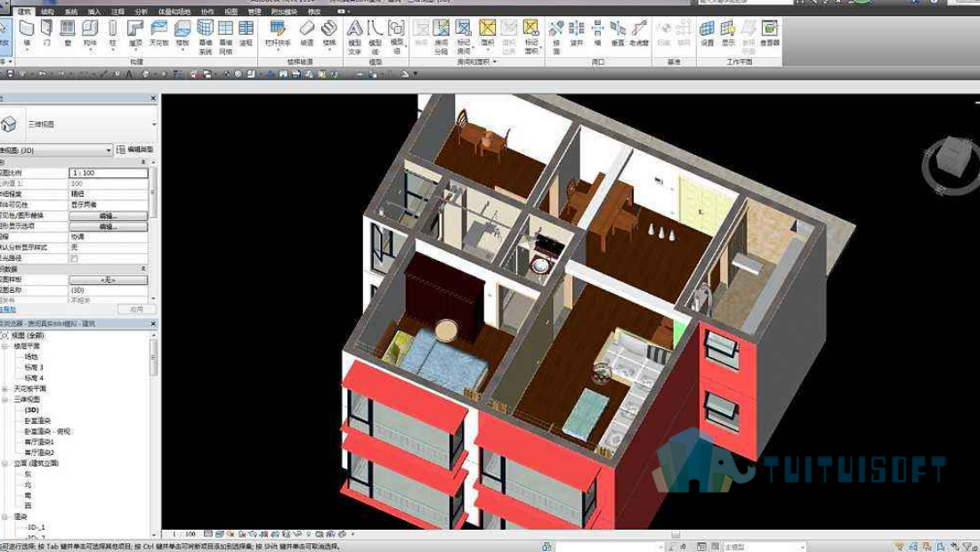Select the Vertical (垂直) opening tool
This screenshot has height=552, width=980.
(x=618, y=33)
